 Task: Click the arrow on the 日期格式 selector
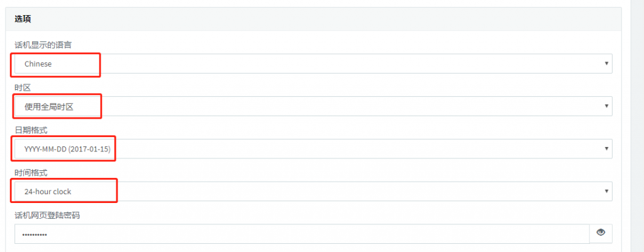[606, 148]
